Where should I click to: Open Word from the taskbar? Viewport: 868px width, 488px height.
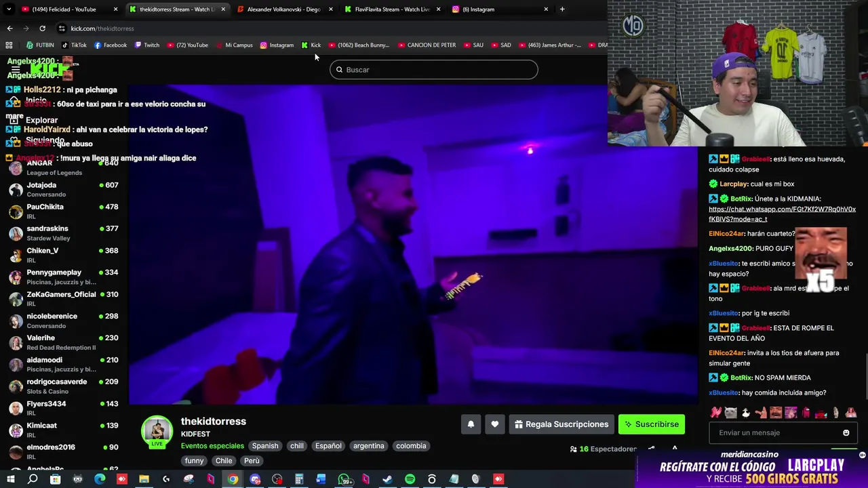321,479
